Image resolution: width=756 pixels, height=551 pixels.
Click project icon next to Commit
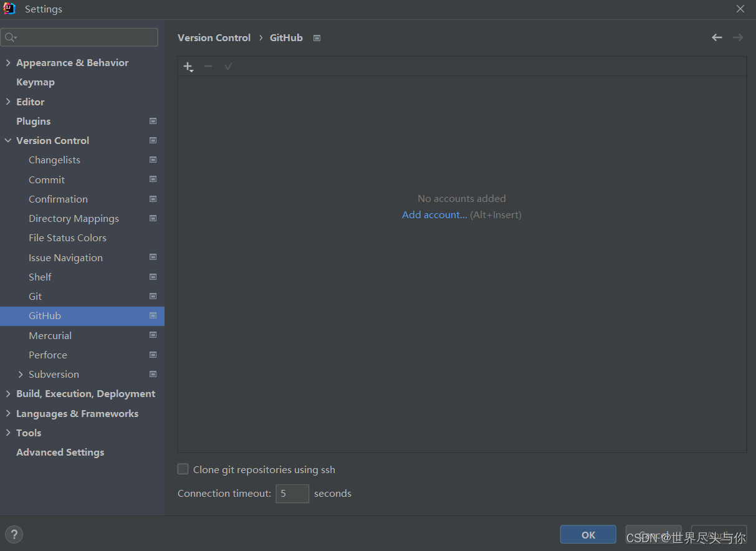pyautogui.click(x=153, y=179)
